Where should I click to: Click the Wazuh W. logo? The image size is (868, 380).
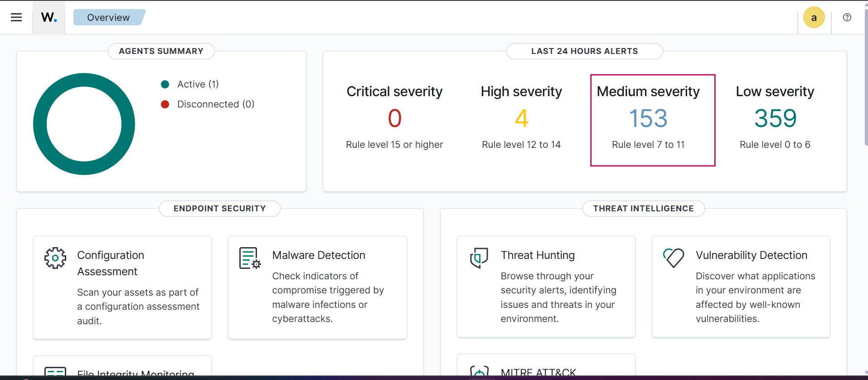click(x=49, y=17)
